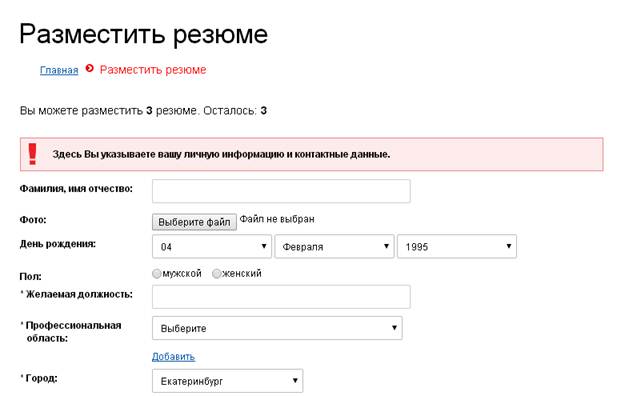Open the Город dropdown showing Екатеринбург
621x396 pixels.
[228, 381]
